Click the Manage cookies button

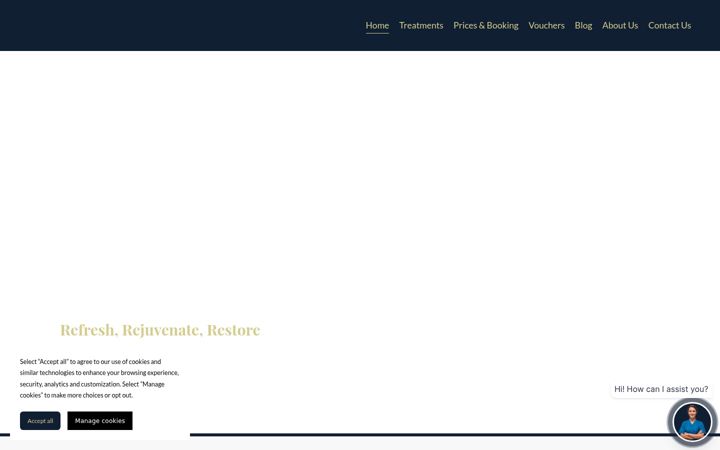[x=100, y=421]
